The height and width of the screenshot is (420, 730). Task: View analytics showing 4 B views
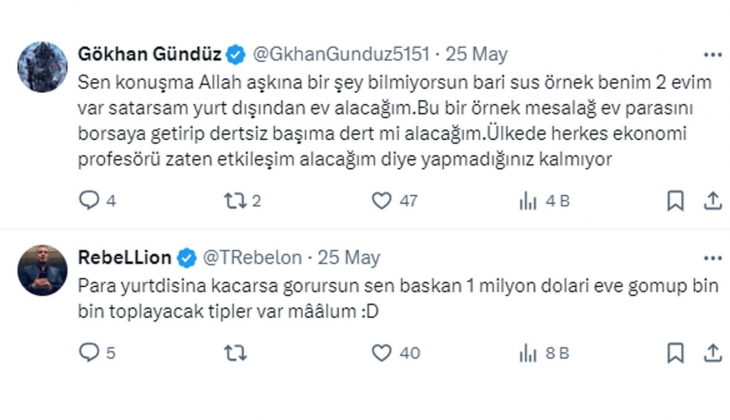pyautogui.click(x=528, y=201)
